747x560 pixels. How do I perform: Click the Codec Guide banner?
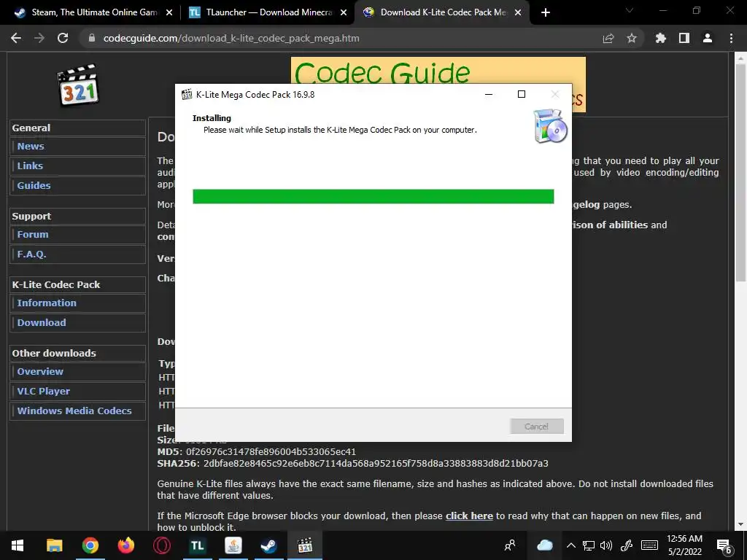(438, 71)
